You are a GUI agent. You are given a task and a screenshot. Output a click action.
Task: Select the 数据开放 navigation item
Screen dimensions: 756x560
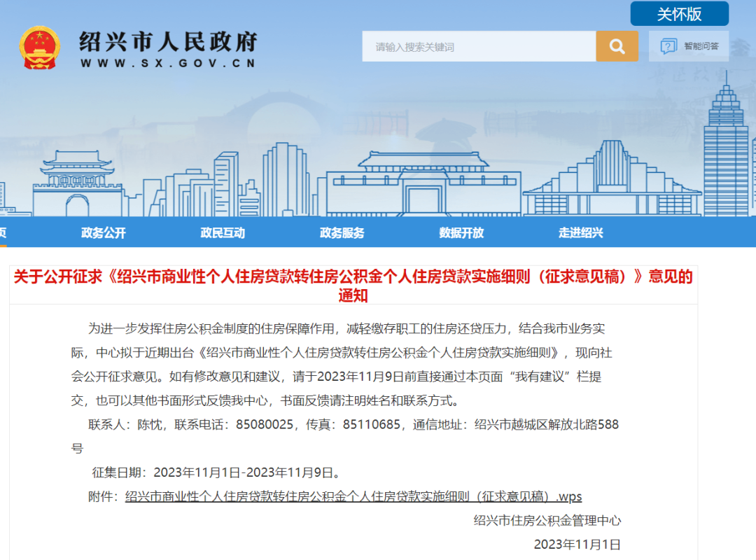pyautogui.click(x=461, y=233)
